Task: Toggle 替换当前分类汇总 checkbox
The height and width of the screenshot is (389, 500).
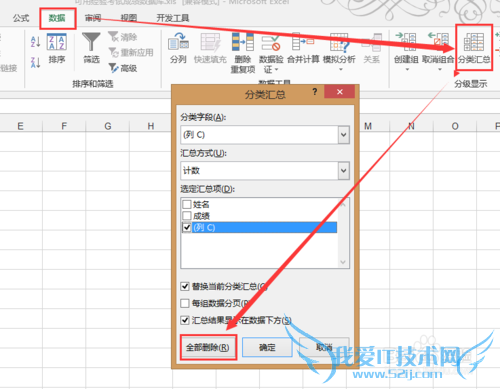Action: 185,286
